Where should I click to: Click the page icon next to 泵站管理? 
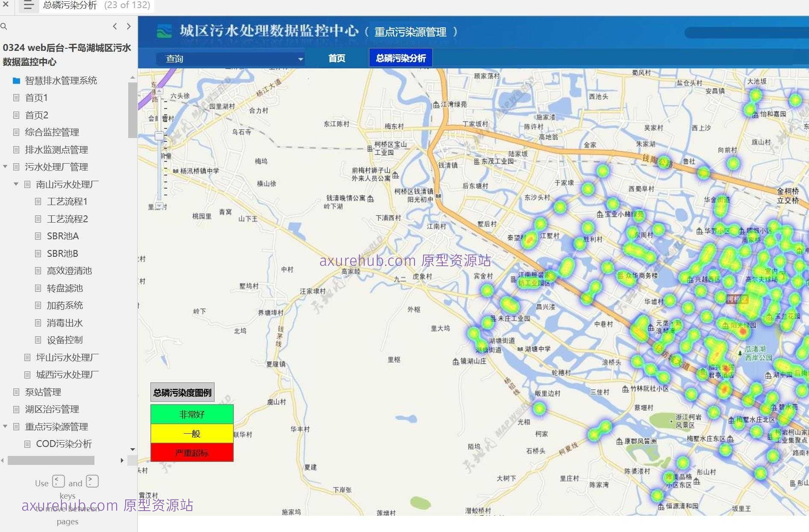(x=16, y=392)
